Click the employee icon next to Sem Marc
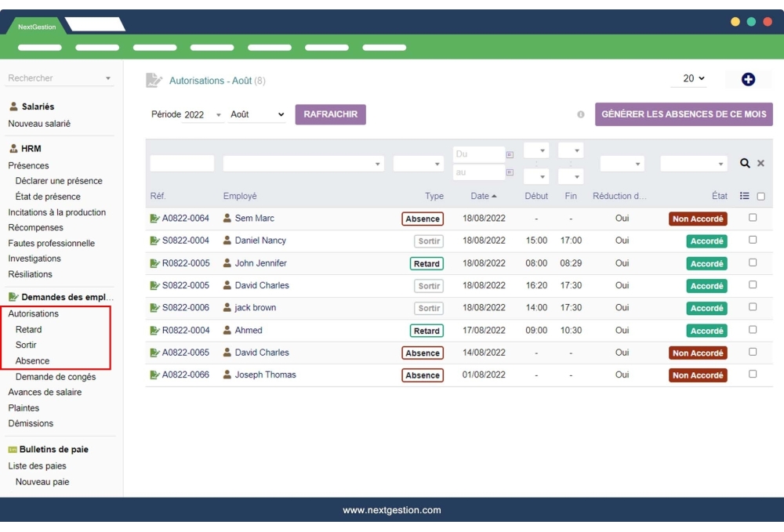784x532 pixels. pyautogui.click(x=227, y=219)
